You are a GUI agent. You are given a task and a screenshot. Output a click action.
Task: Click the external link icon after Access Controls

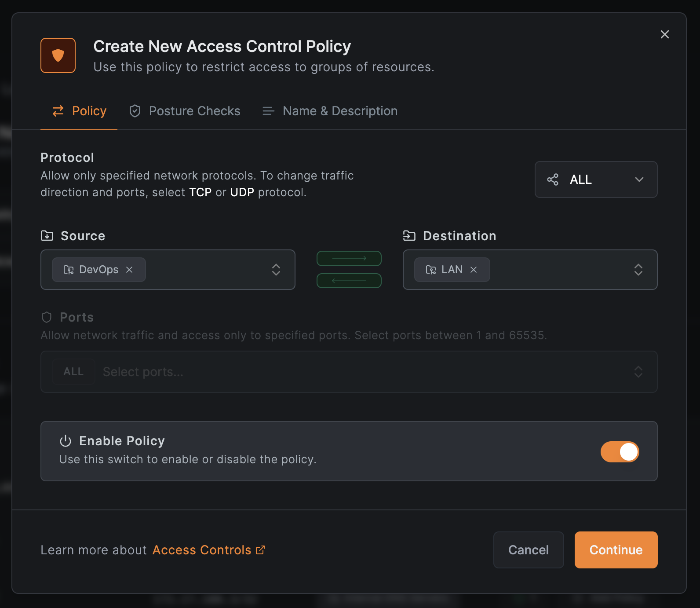point(260,550)
